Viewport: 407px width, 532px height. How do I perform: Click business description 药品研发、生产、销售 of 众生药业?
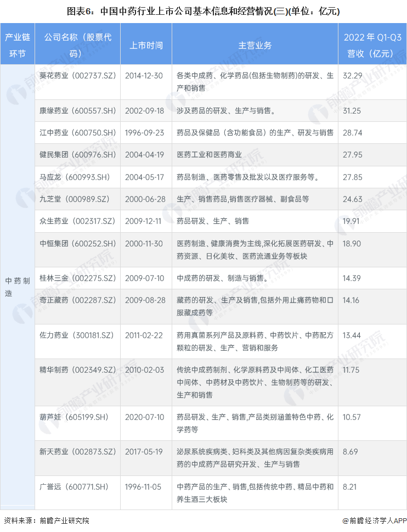(213, 221)
